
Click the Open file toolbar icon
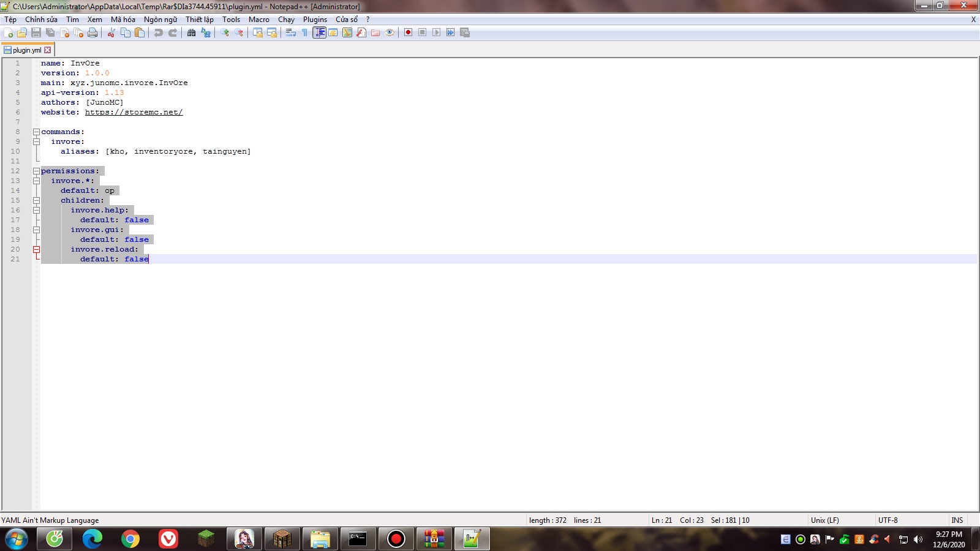(22, 32)
